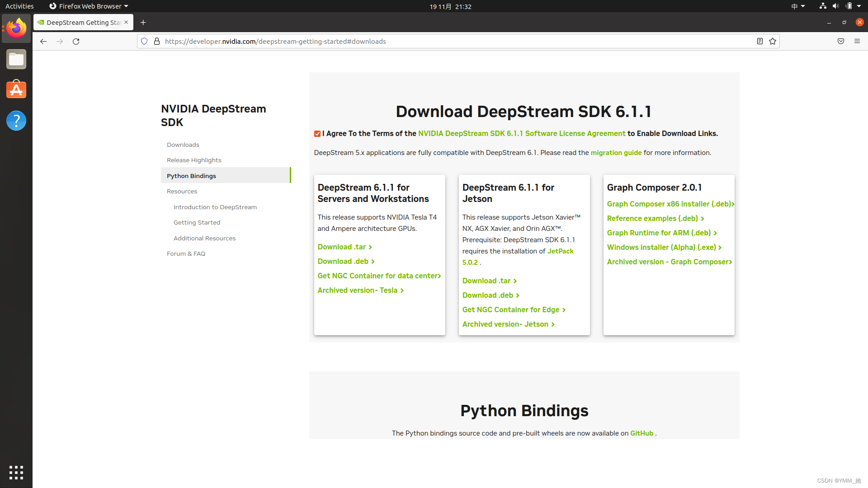Open Additional Resources sidebar link
The image size is (868, 488).
click(x=204, y=238)
